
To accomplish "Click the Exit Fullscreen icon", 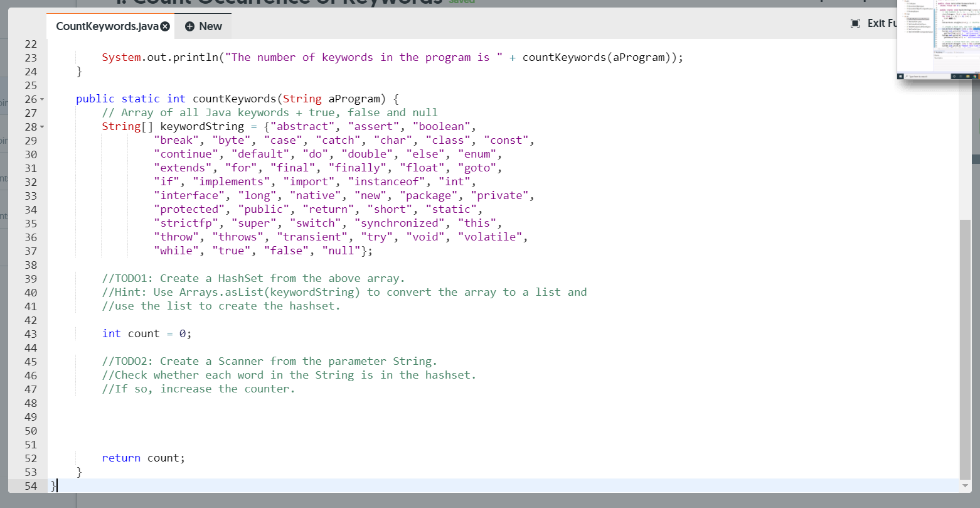I will [855, 23].
